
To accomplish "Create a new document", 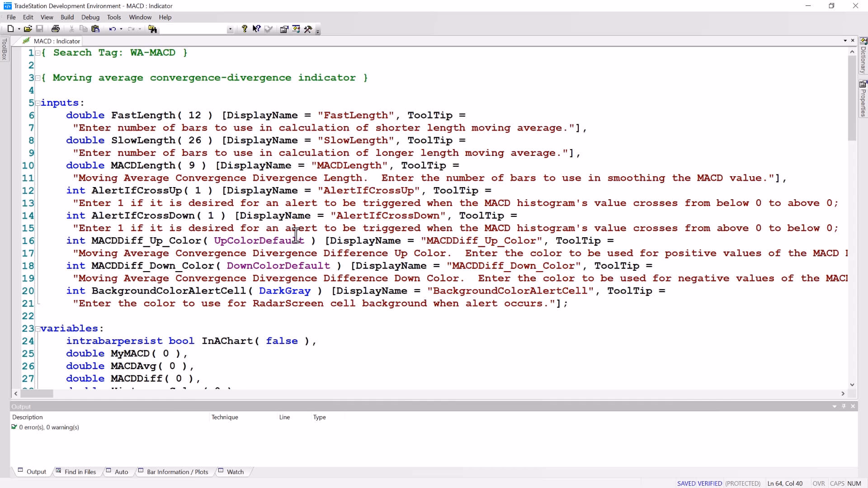I will (11, 28).
